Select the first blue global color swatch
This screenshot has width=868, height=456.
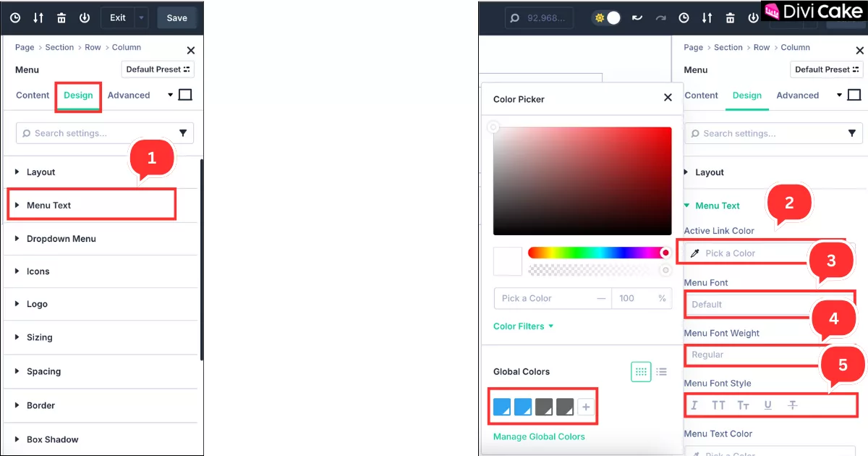point(502,408)
